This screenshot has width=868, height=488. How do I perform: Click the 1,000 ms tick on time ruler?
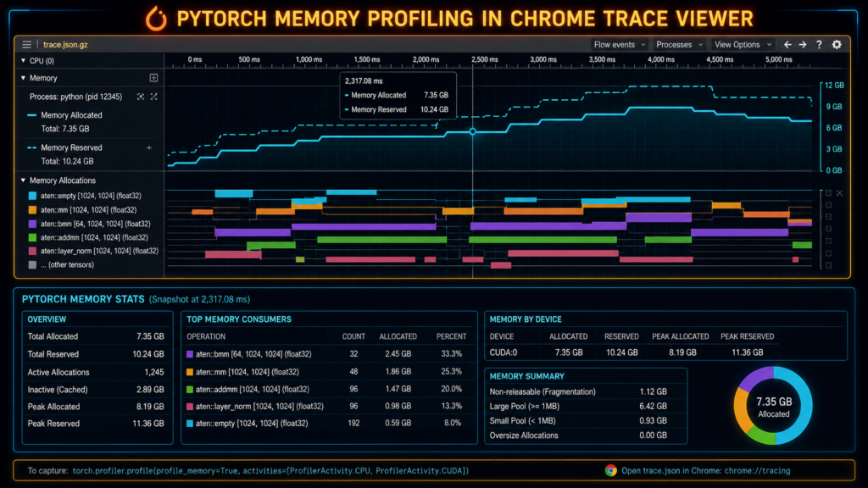pyautogui.click(x=309, y=59)
